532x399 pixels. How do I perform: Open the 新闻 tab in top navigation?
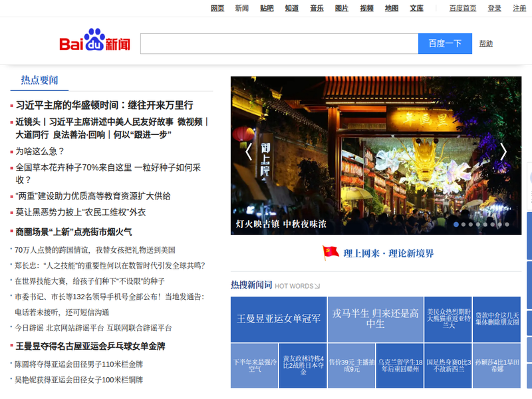pos(242,8)
